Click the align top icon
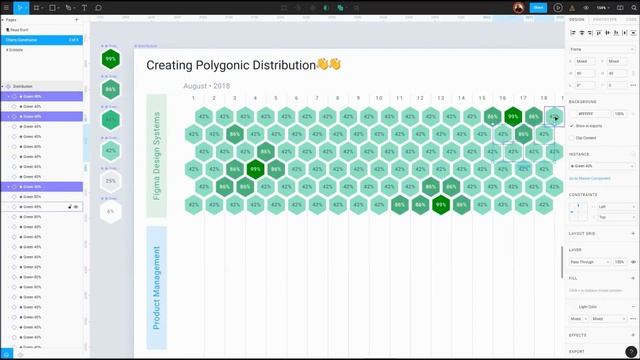This screenshot has width=640, height=360. tap(599, 33)
